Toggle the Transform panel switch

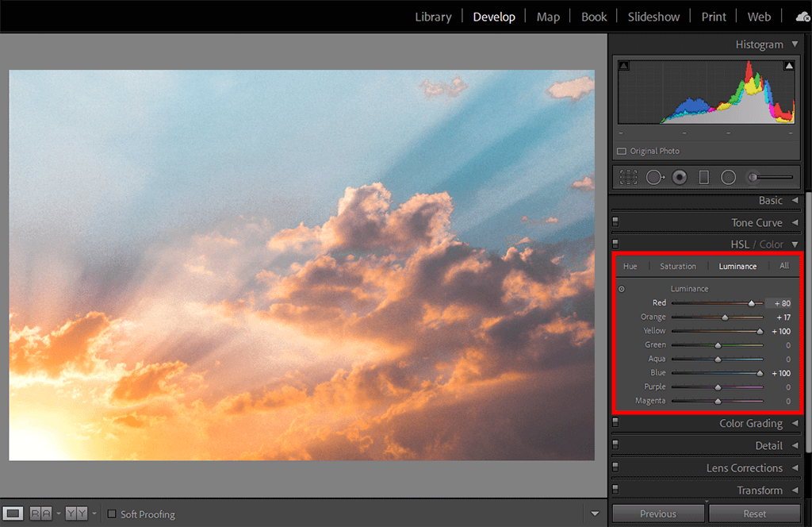[615, 489]
